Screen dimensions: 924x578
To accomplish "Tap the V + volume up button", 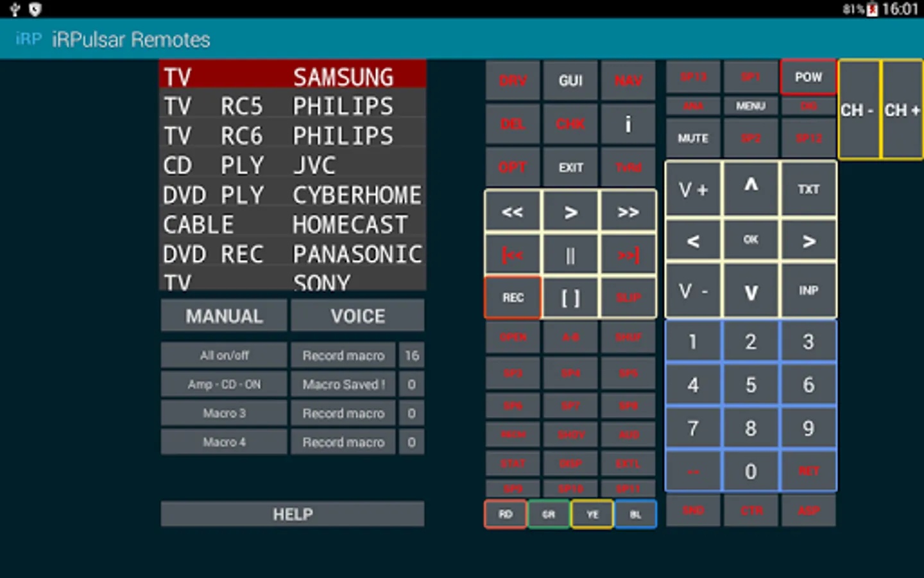I will pyautogui.click(x=693, y=189).
